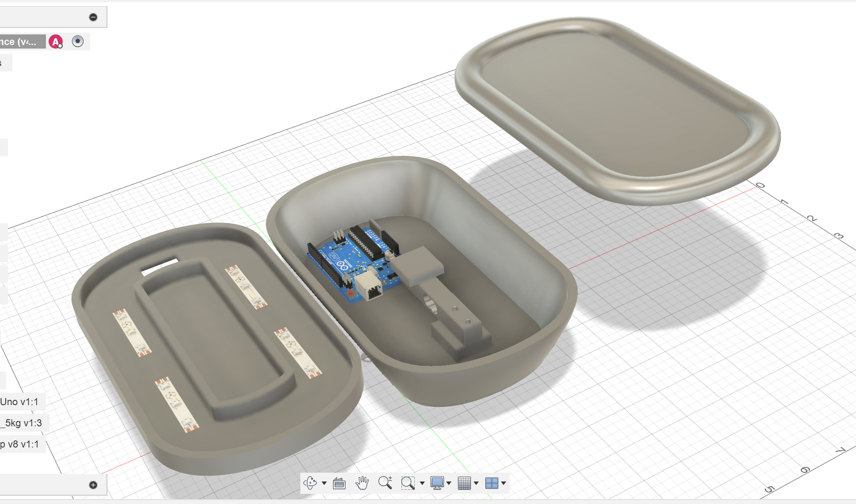Open the Zoom Window dropdown arrow

click(422, 483)
